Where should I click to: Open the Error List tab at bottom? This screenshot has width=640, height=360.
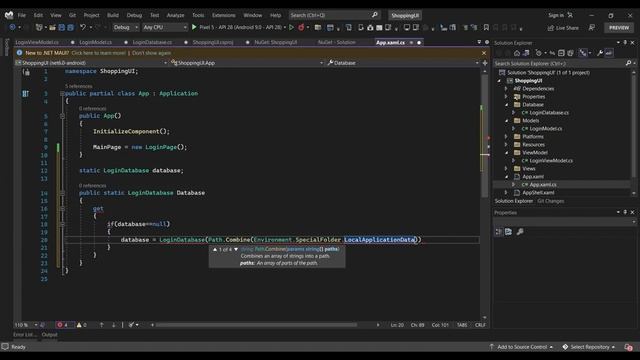click(x=24, y=335)
